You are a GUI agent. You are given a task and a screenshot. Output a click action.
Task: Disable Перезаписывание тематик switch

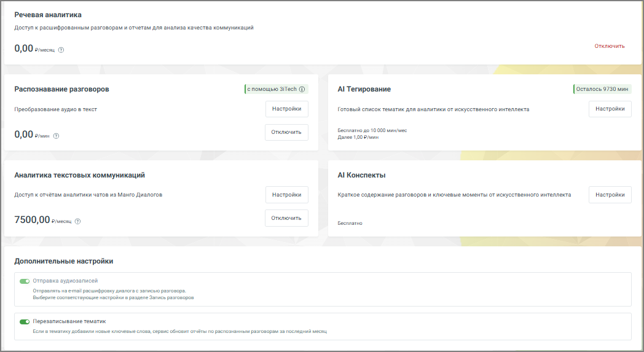click(x=25, y=321)
